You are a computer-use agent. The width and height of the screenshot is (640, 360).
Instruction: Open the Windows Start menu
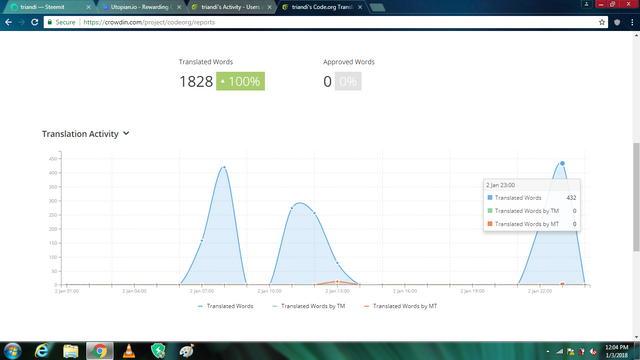coord(13,351)
